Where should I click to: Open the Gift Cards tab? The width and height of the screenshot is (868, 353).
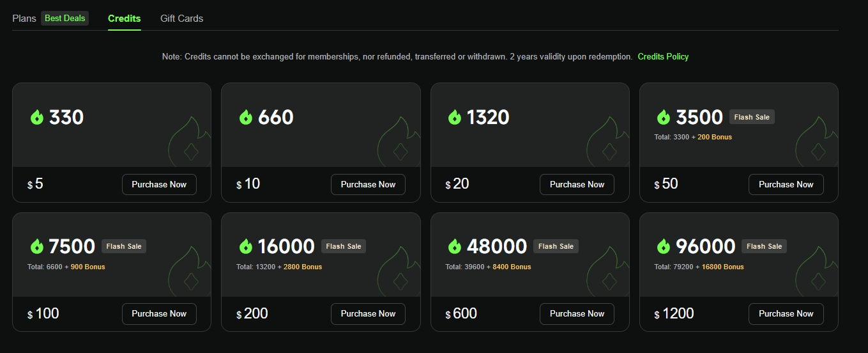point(181,19)
